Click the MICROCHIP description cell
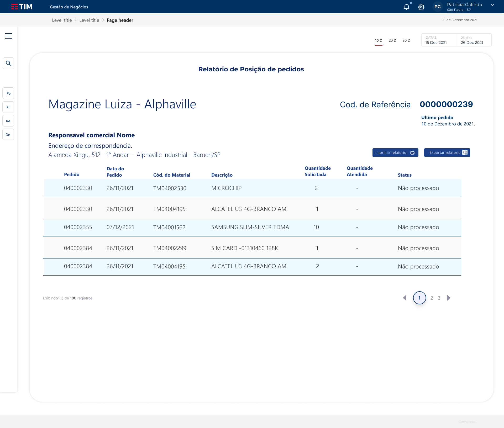This screenshot has height=428, width=504. [226, 188]
